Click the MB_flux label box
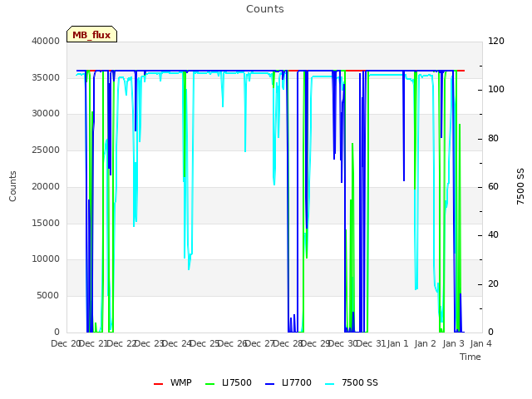 click(x=91, y=34)
